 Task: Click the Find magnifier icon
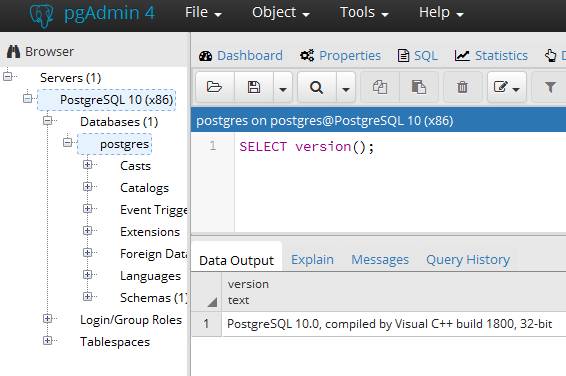[317, 87]
